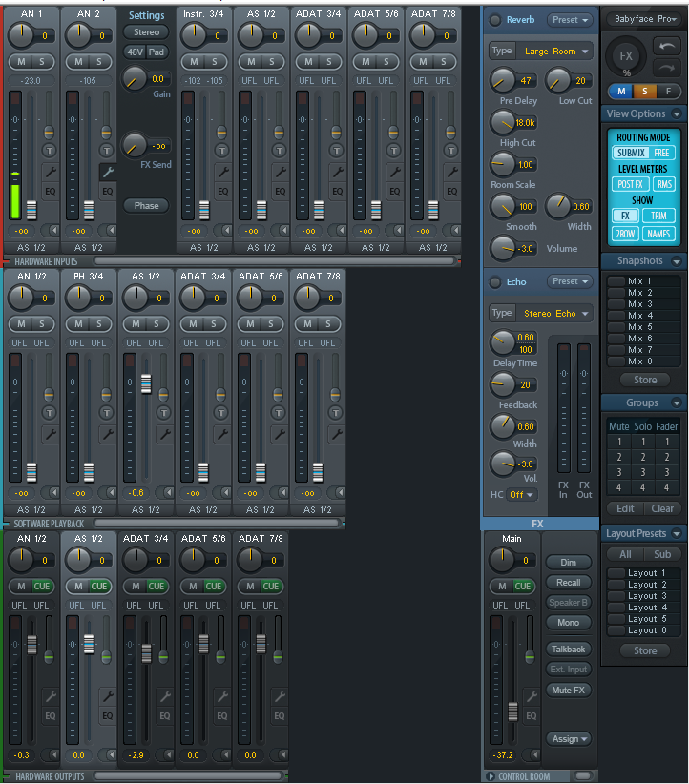Click wrench on ADAT 5/6 hardware output
Viewport: 689px width, 784px height.
(x=222, y=695)
